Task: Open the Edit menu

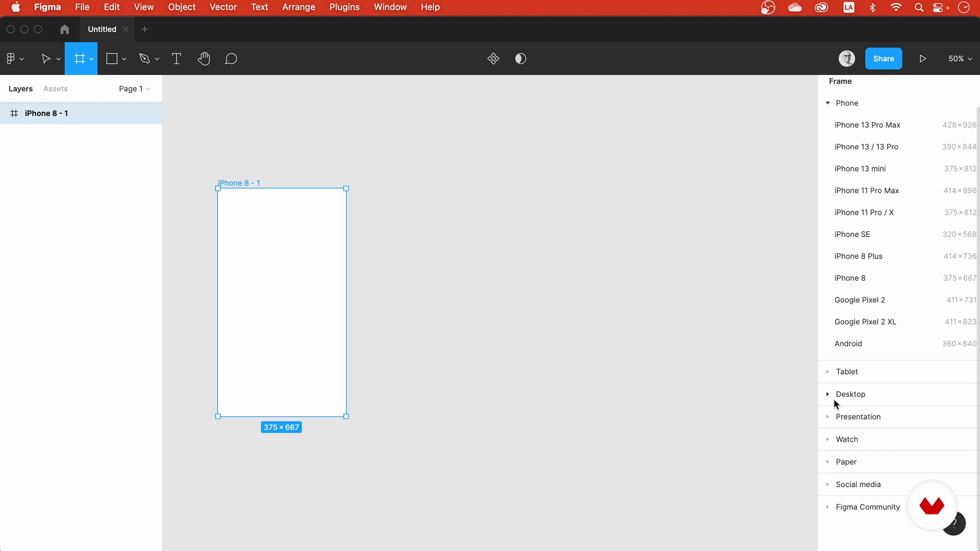Action: (x=112, y=7)
